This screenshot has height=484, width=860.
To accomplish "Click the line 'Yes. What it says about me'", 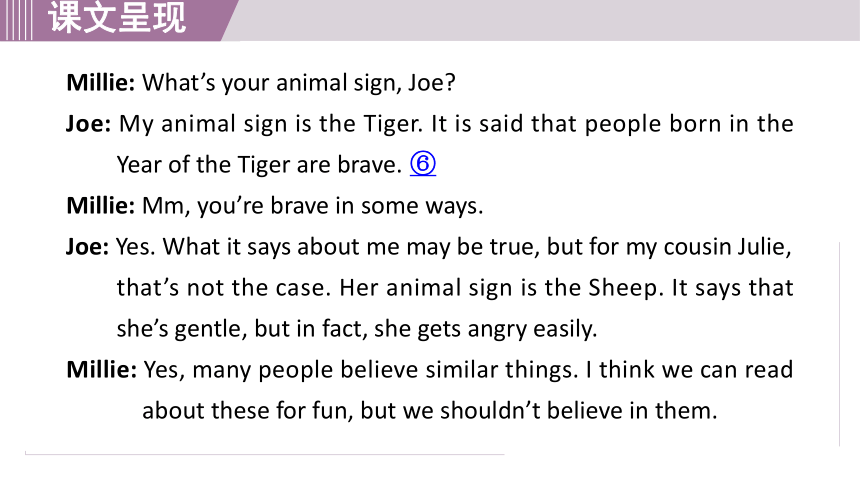I will 454,247.
